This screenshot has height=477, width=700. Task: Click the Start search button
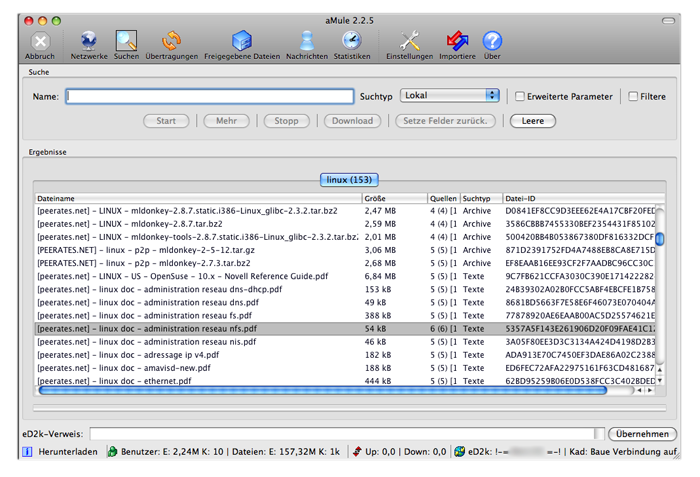click(x=166, y=121)
